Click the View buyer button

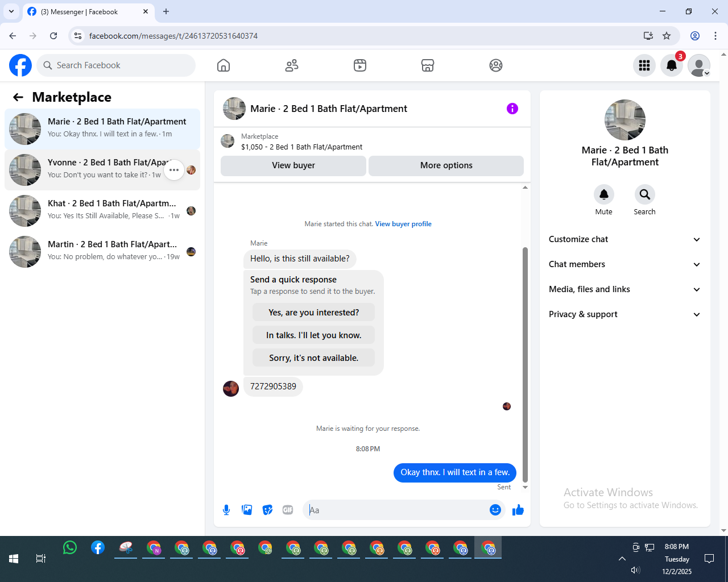tap(293, 165)
